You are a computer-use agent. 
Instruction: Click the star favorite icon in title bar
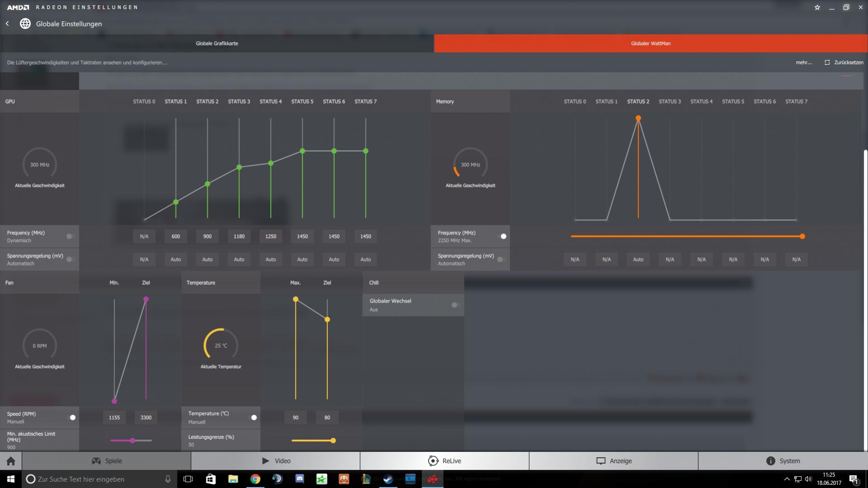point(817,7)
